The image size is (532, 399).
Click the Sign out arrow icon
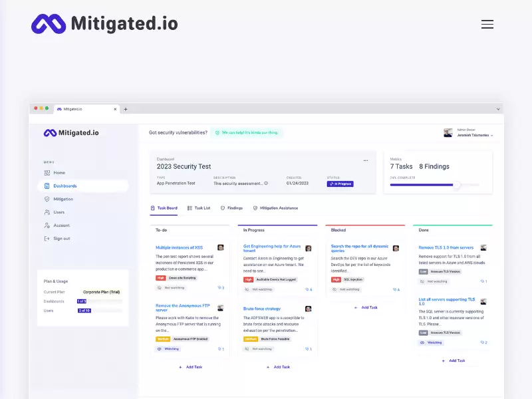coord(47,239)
